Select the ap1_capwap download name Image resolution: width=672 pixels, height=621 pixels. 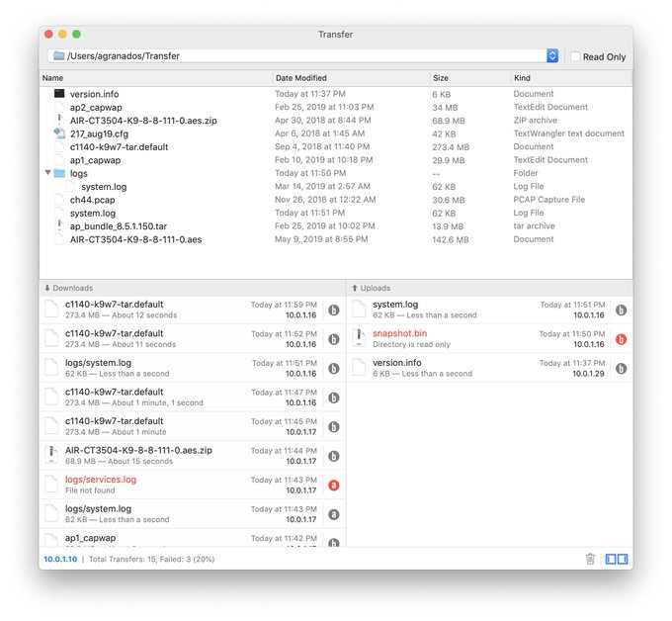tap(91, 538)
